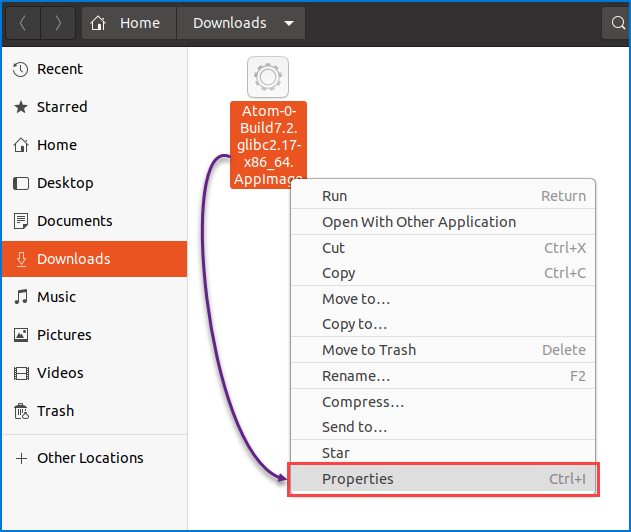
Task: Click the Downloads label in path bar
Action: pyautogui.click(x=230, y=23)
